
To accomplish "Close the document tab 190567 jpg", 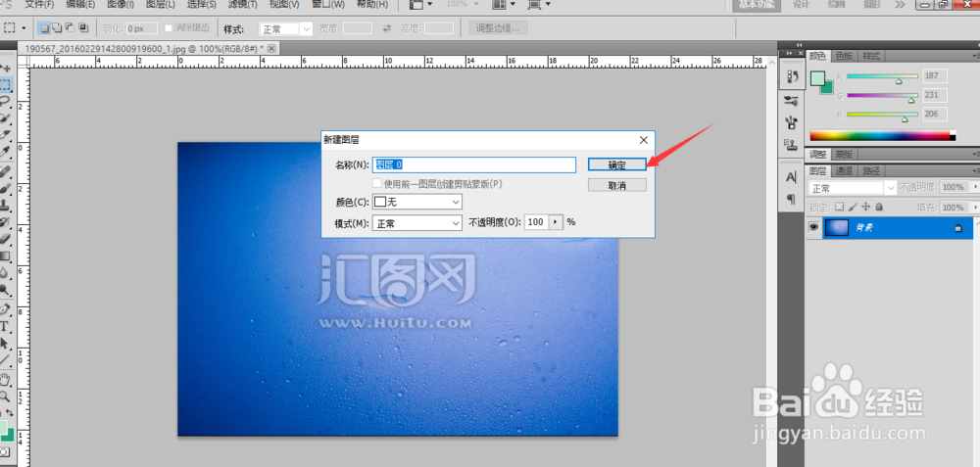I will coord(271,48).
